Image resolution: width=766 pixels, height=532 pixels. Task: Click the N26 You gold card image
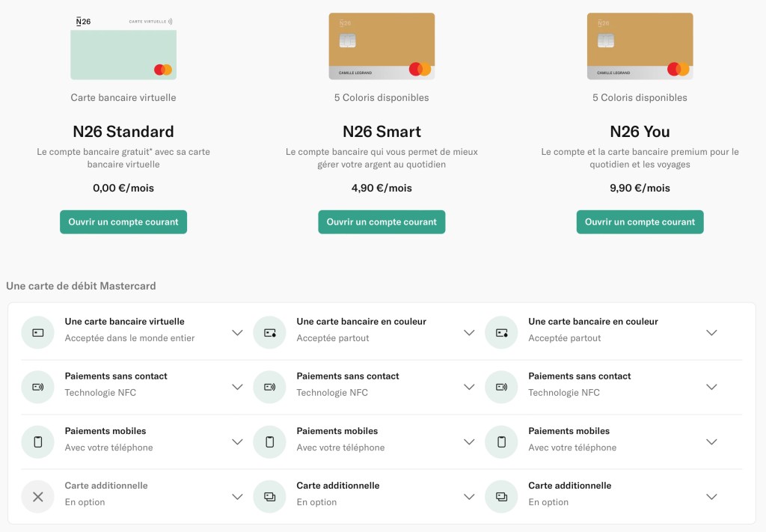[640, 46]
